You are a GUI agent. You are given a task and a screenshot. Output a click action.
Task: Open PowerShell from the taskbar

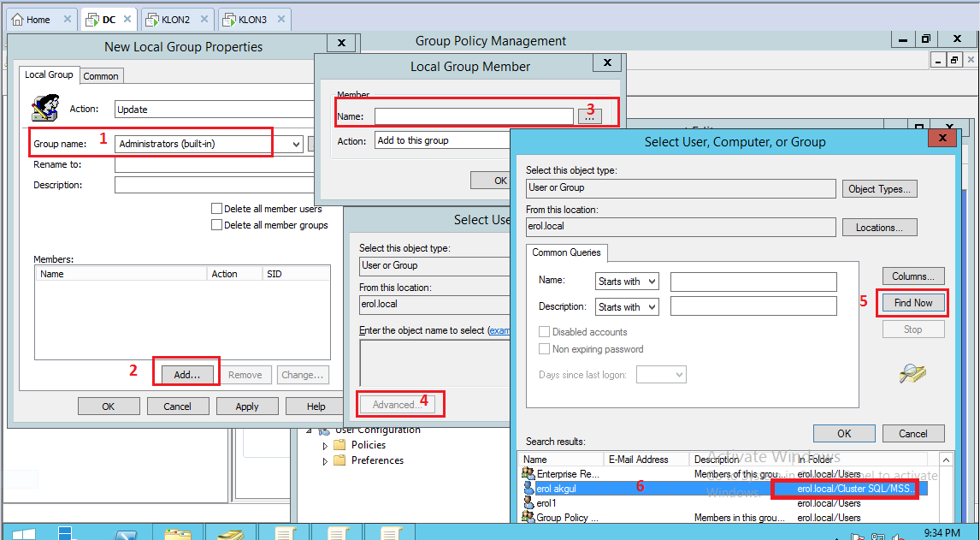(x=126, y=533)
